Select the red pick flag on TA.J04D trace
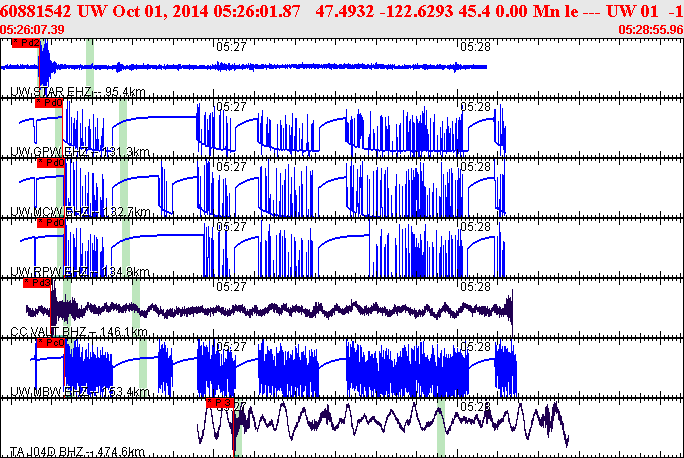Viewport: 684px width, 458px height. (219, 402)
